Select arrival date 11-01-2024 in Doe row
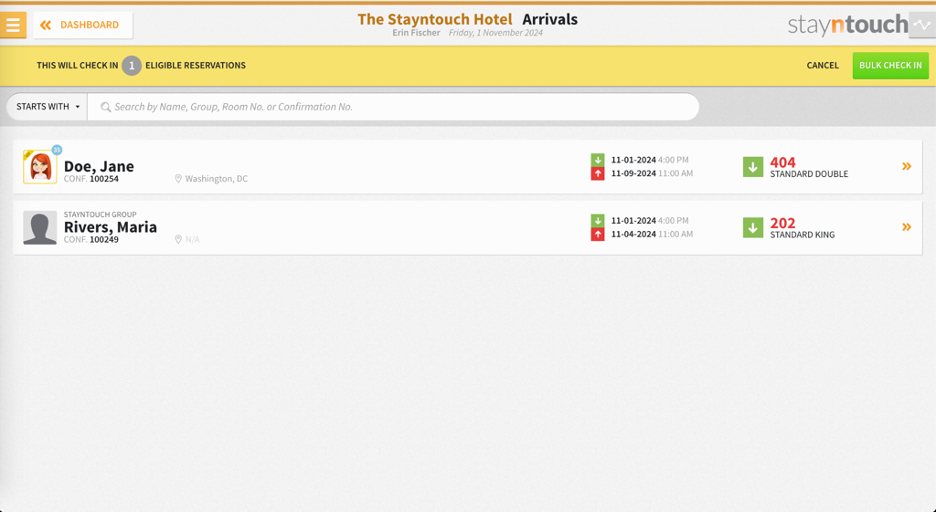 633,160
